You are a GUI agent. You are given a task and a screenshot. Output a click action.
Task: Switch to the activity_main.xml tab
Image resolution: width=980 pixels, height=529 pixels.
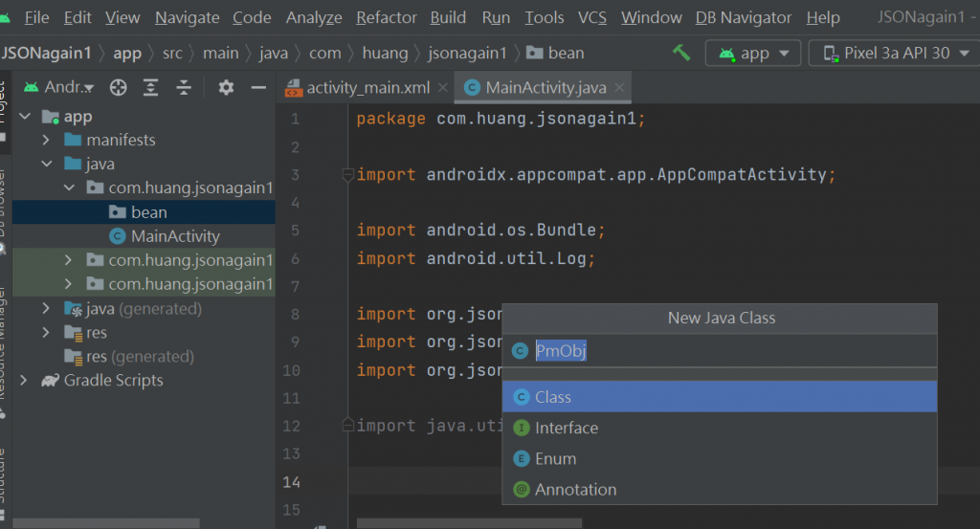(x=367, y=88)
